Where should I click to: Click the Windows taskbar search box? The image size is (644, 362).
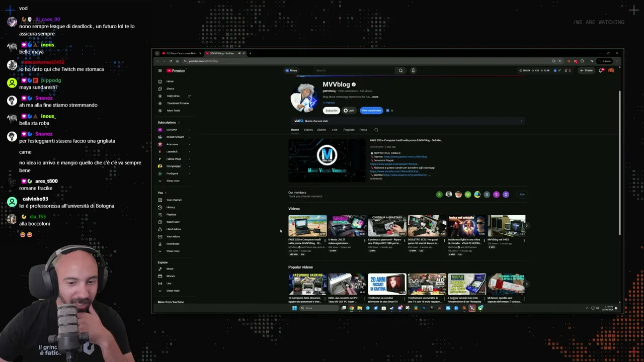coord(319,308)
